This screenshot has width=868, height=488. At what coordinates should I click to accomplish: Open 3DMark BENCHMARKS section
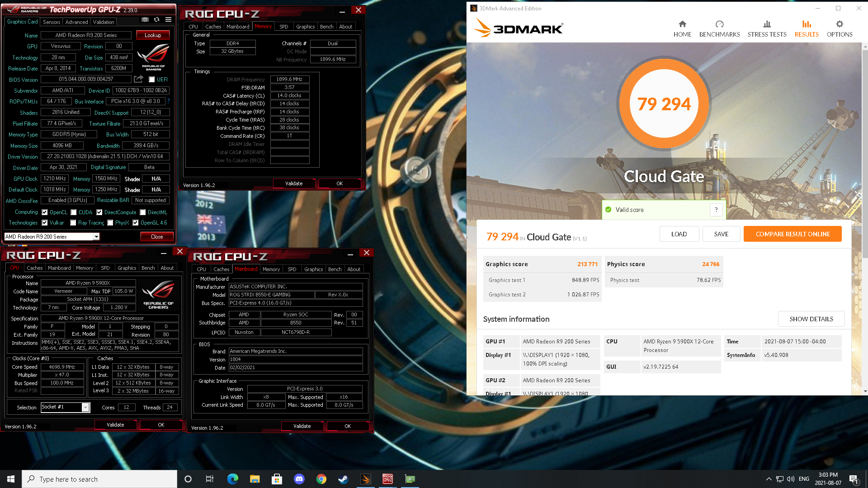[x=719, y=29]
